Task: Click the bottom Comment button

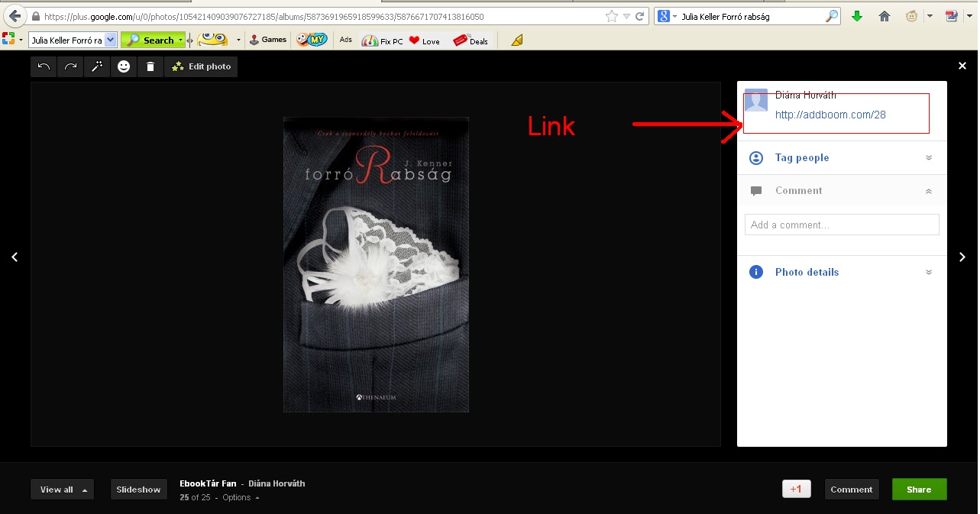Action: tap(852, 490)
